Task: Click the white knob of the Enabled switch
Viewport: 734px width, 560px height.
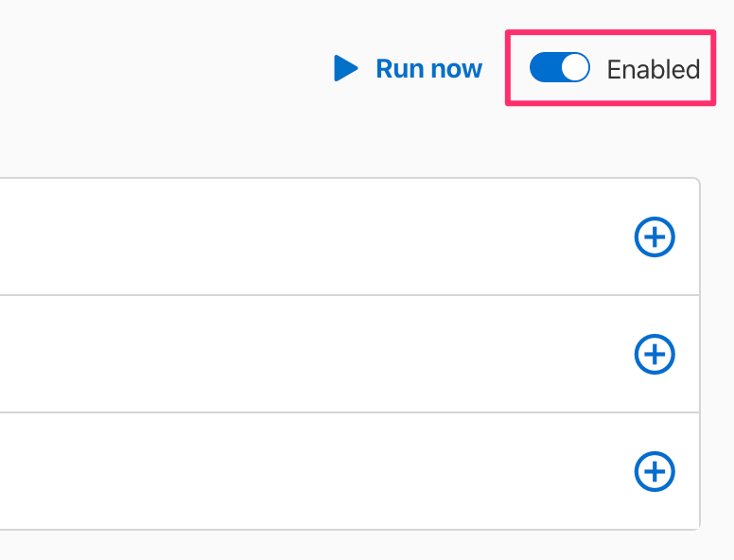Action: [x=575, y=67]
